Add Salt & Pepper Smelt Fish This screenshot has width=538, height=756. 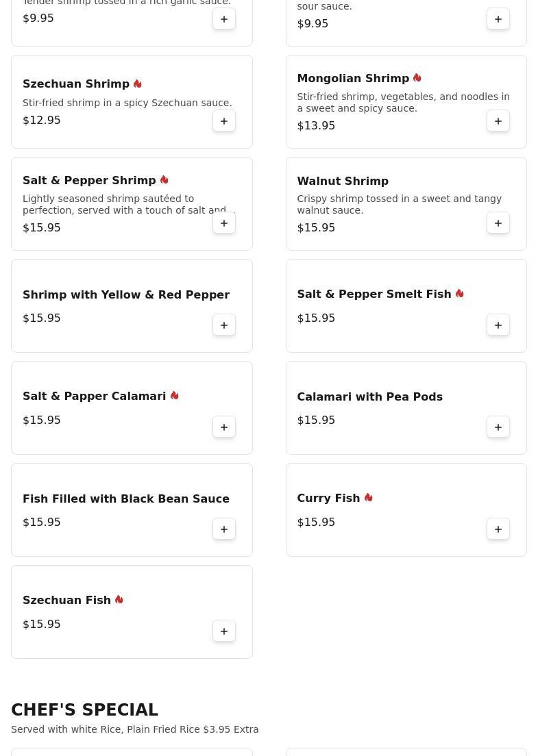tap(498, 325)
